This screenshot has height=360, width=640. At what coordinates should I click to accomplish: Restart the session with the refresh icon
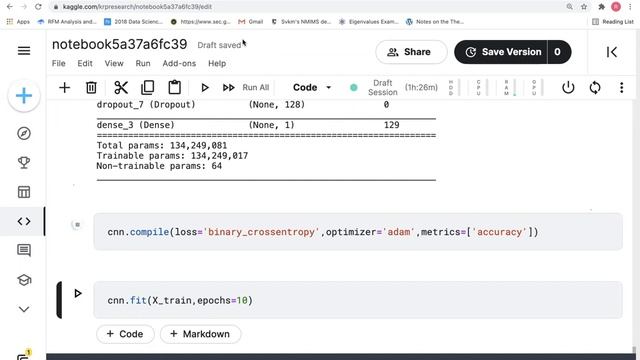tap(595, 87)
